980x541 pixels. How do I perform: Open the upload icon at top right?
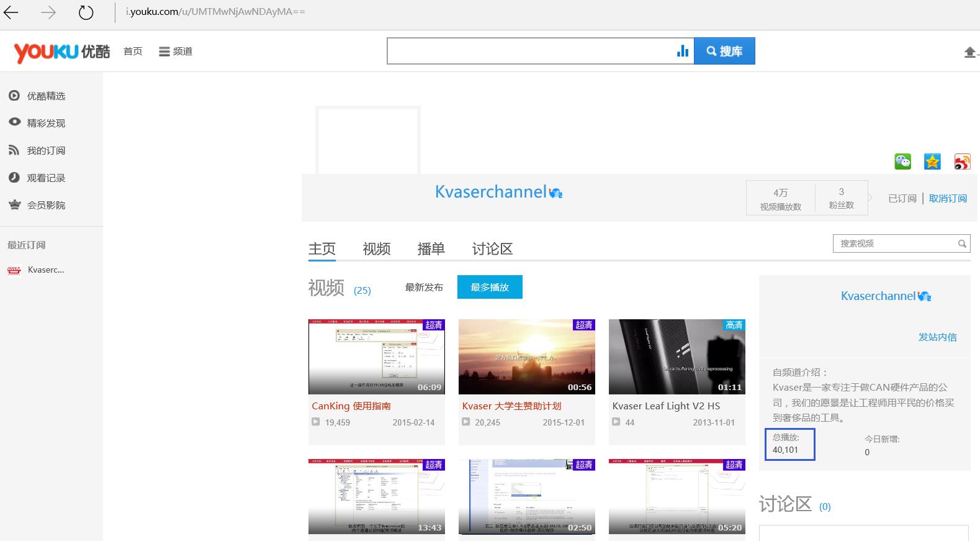point(970,52)
